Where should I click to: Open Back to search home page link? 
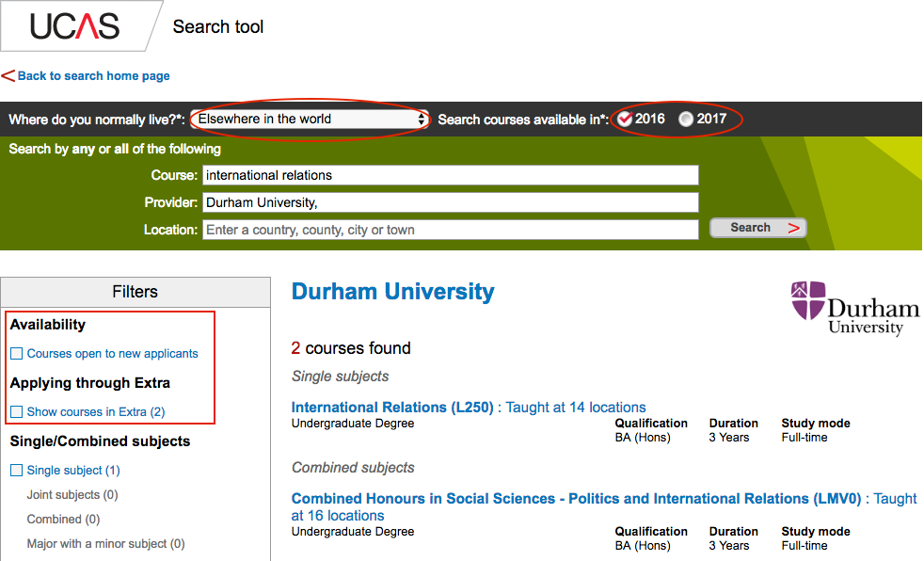[x=94, y=75]
